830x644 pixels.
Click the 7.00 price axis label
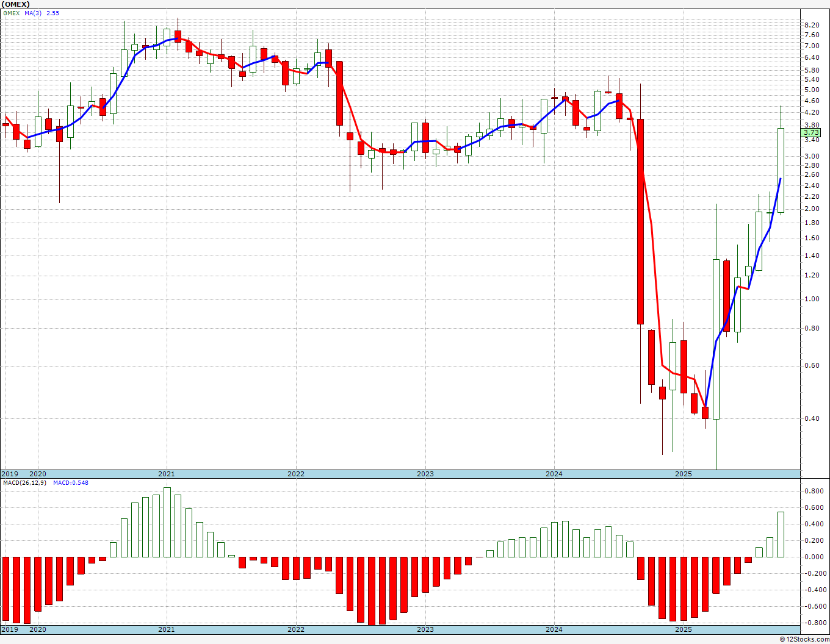point(812,46)
